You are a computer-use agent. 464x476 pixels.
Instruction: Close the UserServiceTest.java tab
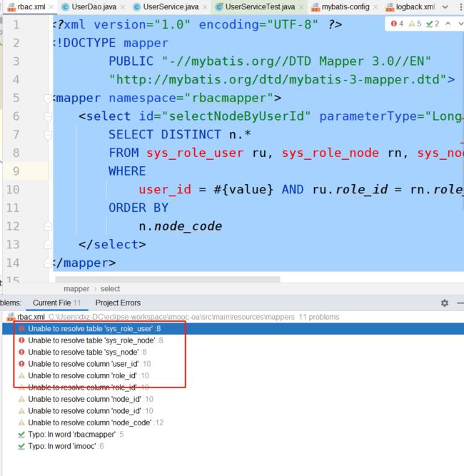301,7
